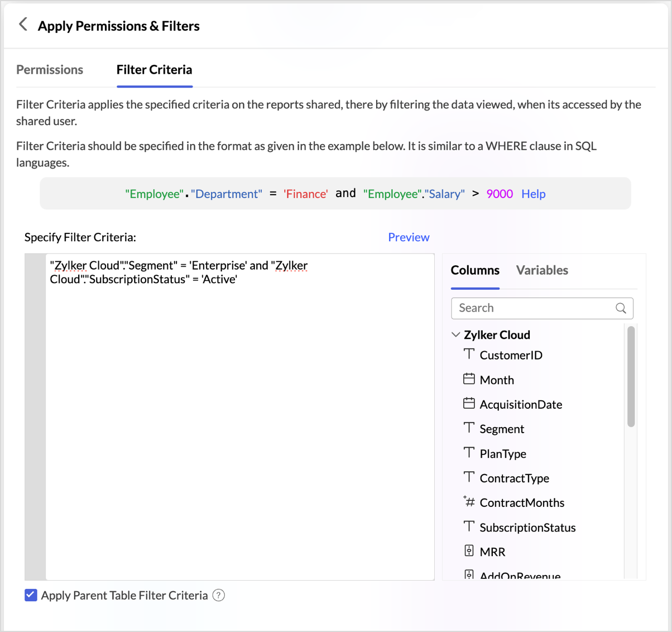This screenshot has width=672, height=632.
Task: Click the Zylker Cloud table name
Action: click(497, 335)
